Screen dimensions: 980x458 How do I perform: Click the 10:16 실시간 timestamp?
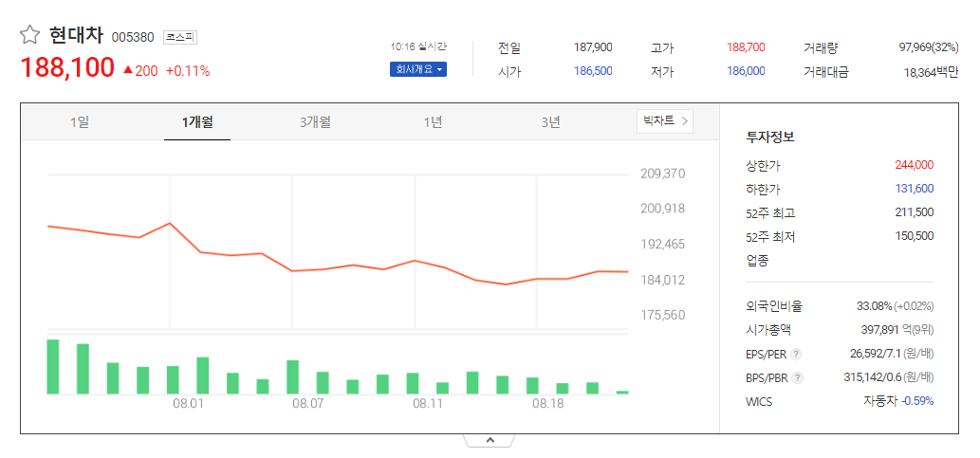418,46
